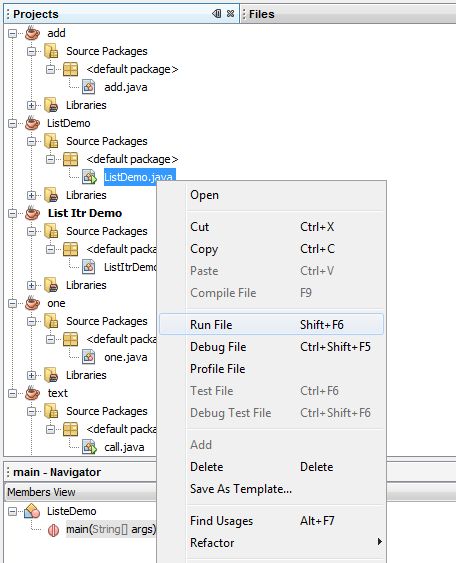Select main(String[] args) in Navigator
456x563 pixels.
pos(111,529)
